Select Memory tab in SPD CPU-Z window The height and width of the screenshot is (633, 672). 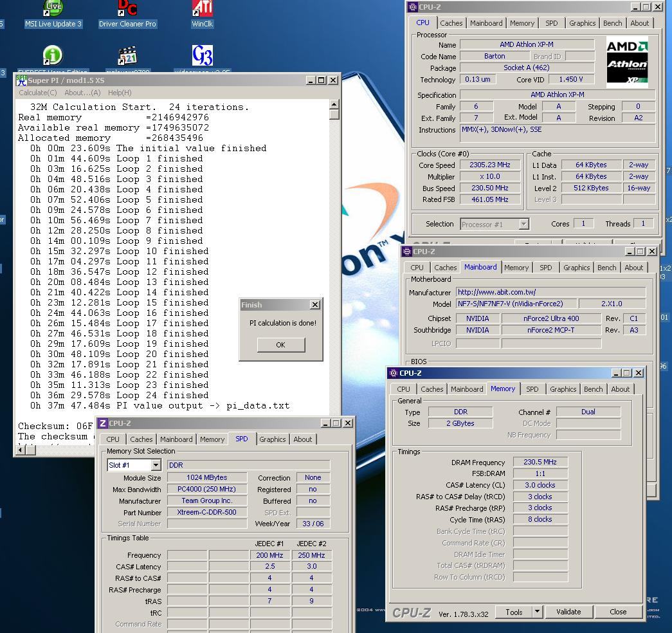pyautogui.click(x=212, y=439)
